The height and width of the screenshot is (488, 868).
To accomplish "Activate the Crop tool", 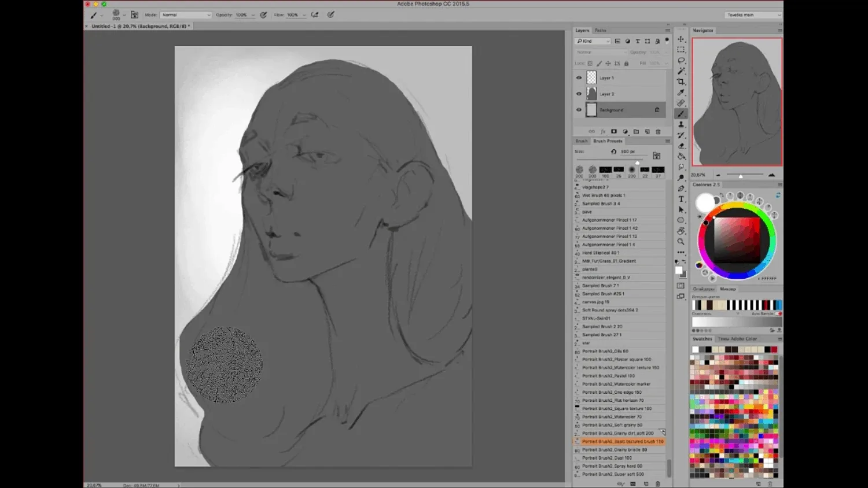I will click(x=681, y=82).
